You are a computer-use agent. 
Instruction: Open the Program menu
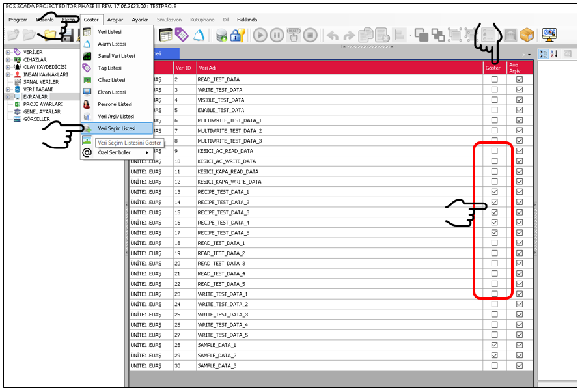(x=18, y=20)
